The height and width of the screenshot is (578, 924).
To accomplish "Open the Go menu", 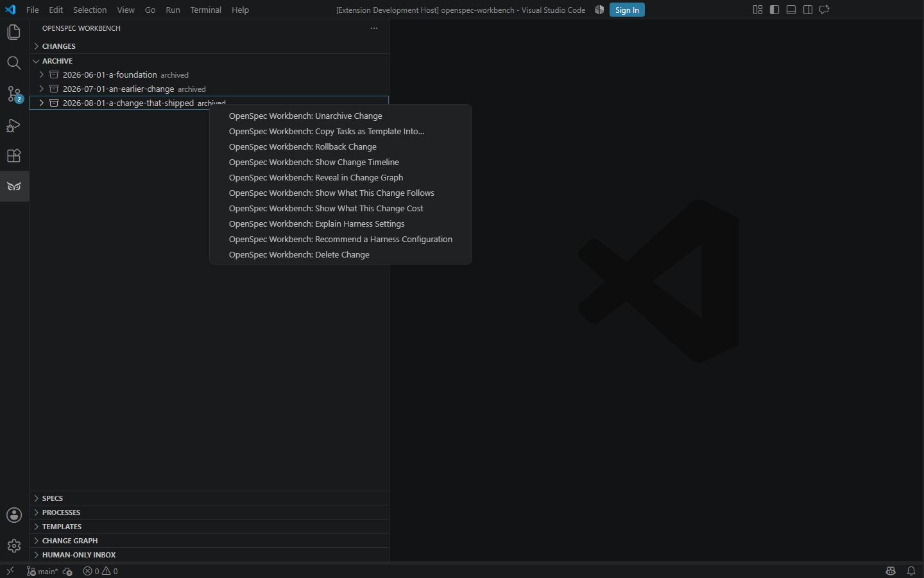I will [150, 10].
